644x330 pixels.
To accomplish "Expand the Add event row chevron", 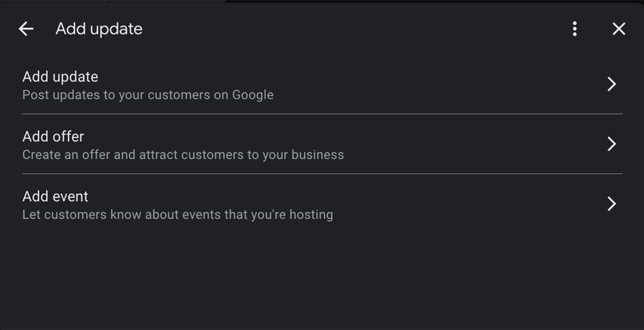I will (x=612, y=204).
